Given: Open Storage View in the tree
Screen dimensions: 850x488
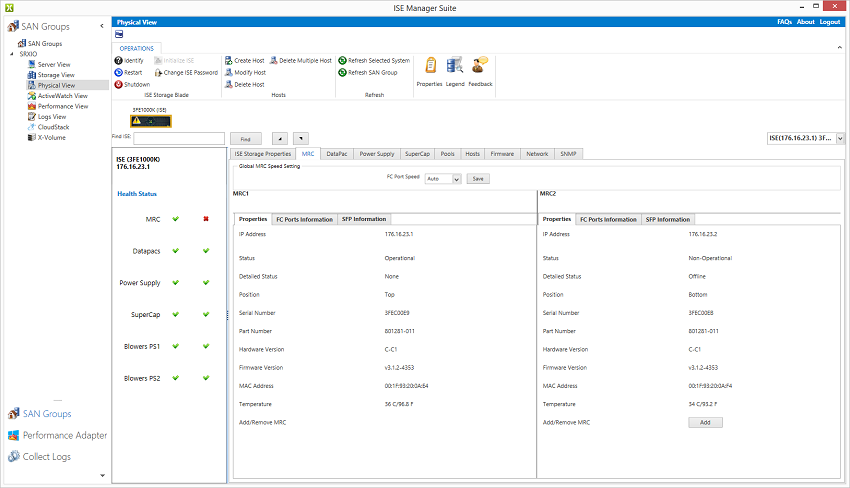Looking at the screenshot, I should (x=51, y=75).
